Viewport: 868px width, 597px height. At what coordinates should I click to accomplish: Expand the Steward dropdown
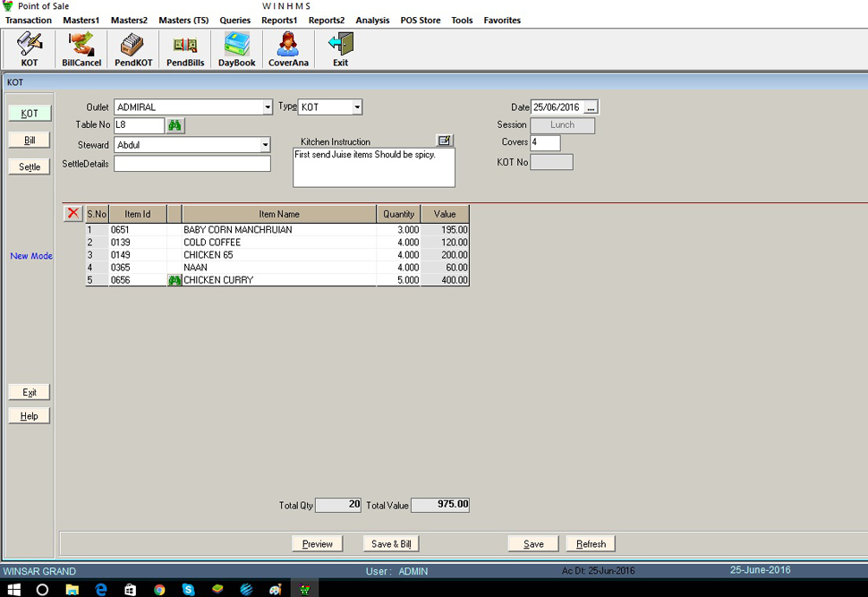265,145
